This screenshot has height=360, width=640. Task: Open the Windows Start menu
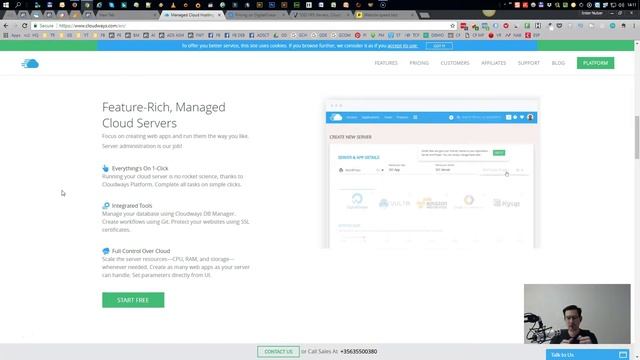6,5
